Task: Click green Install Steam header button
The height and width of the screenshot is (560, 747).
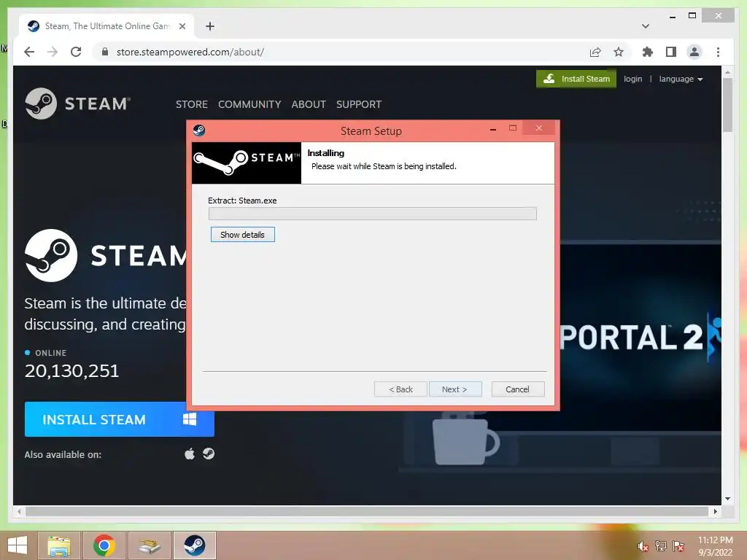Action: point(576,79)
